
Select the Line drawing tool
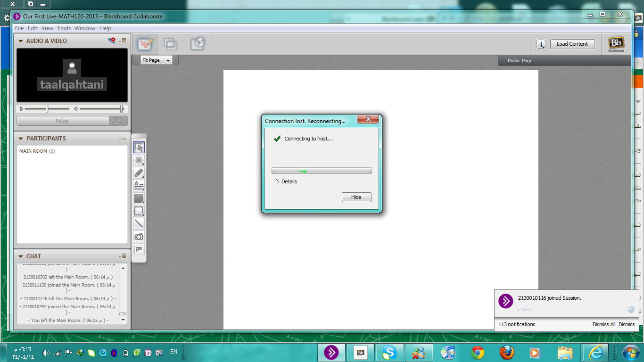(139, 224)
